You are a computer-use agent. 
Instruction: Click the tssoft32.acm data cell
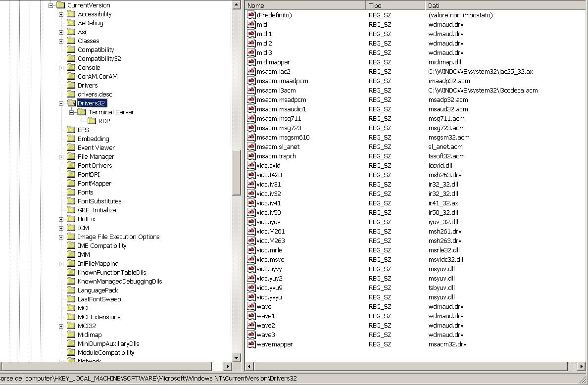(x=446, y=156)
